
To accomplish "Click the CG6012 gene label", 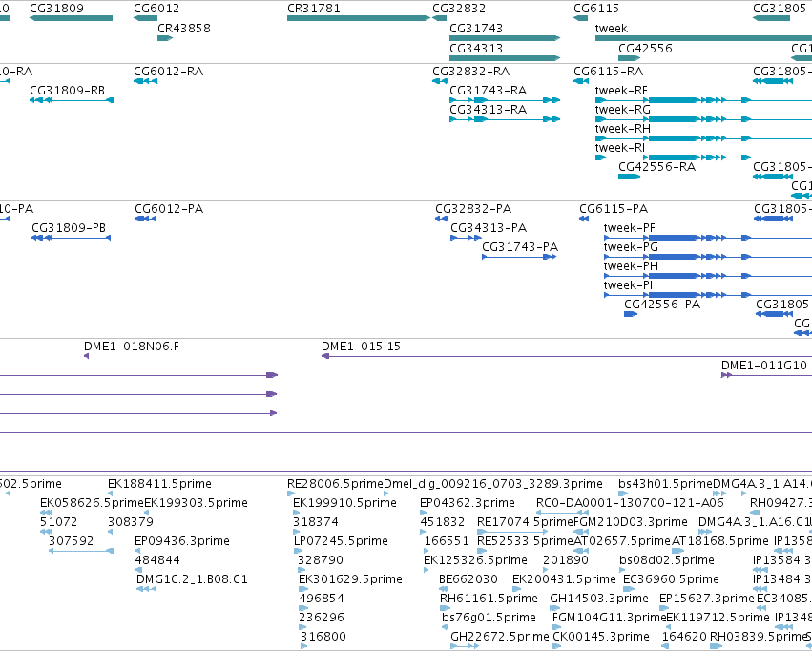I will coord(156,9).
